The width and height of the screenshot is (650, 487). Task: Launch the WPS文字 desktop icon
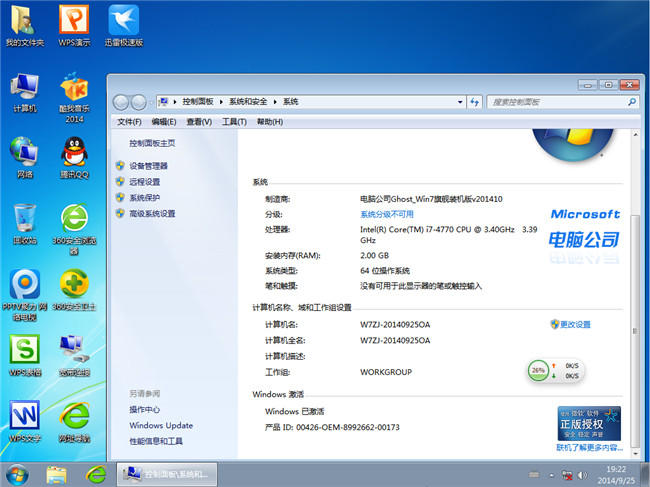[x=24, y=421]
